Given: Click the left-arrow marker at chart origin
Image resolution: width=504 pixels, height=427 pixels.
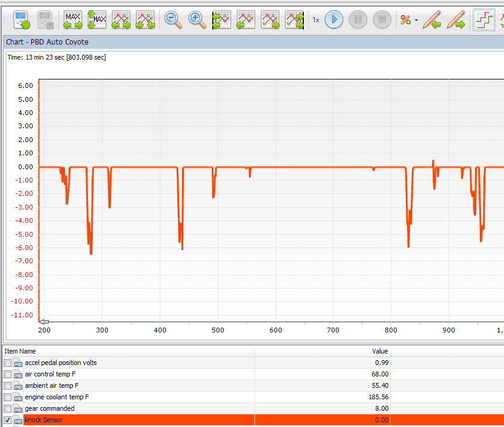Looking at the screenshot, I should pyautogui.click(x=44, y=322).
